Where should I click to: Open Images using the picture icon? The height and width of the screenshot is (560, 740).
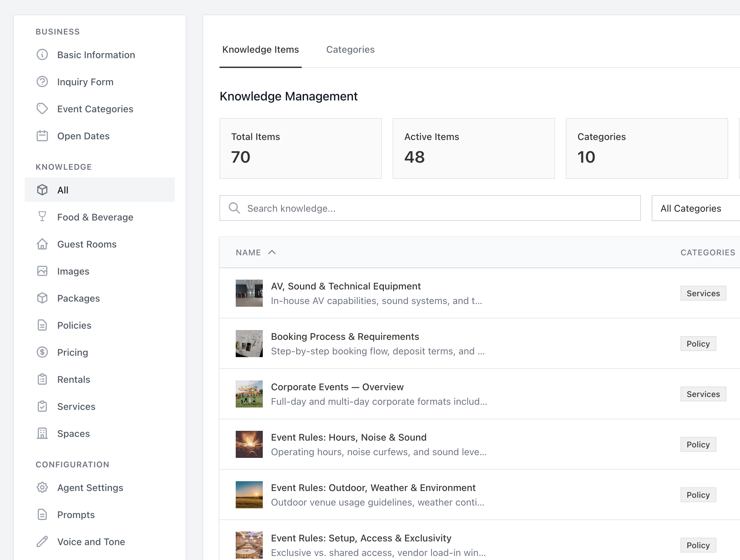point(42,271)
